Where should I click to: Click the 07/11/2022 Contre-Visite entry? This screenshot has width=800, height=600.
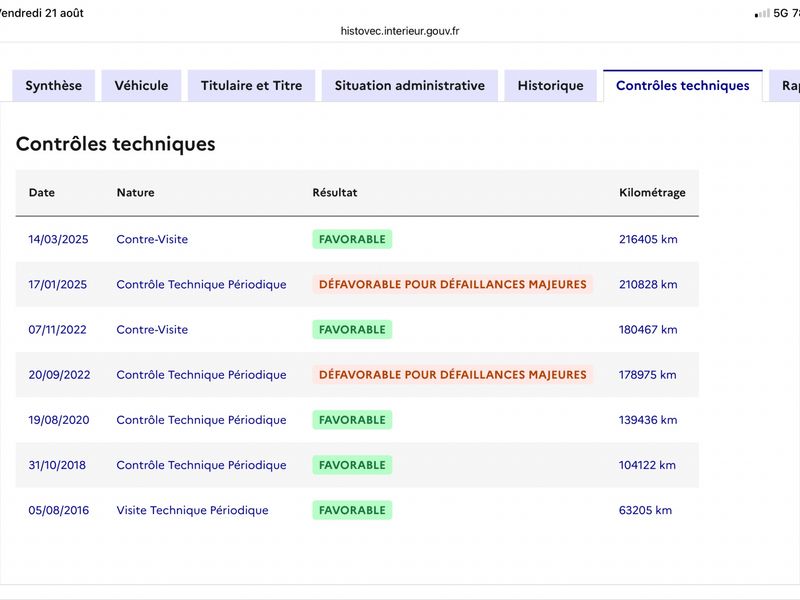click(x=152, y=330)
